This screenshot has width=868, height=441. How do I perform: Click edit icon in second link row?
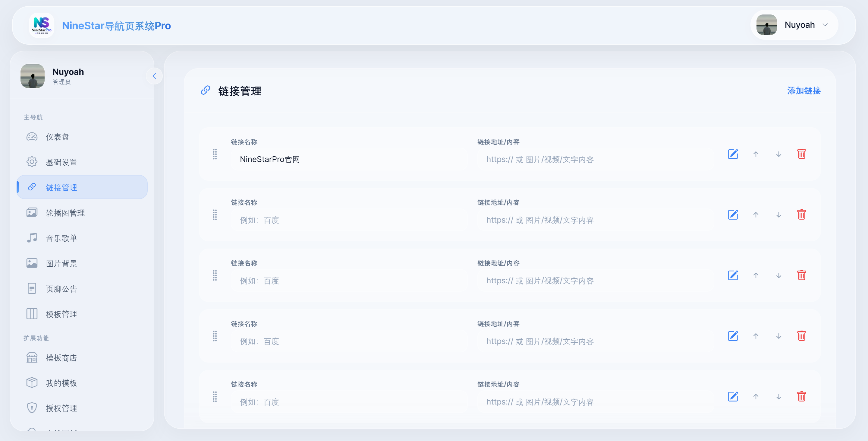tap(733, 215)
